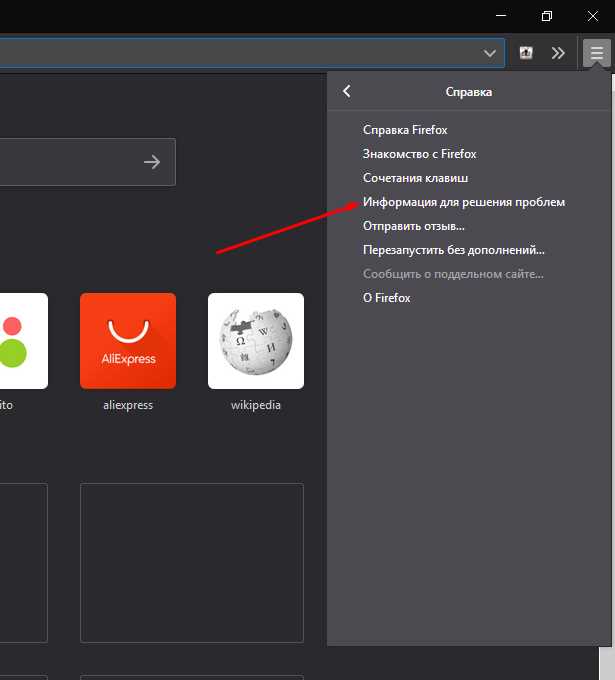Screen dimensions: 615x680
Task: Open the Wikipedia top site tile
Action: 256,341
